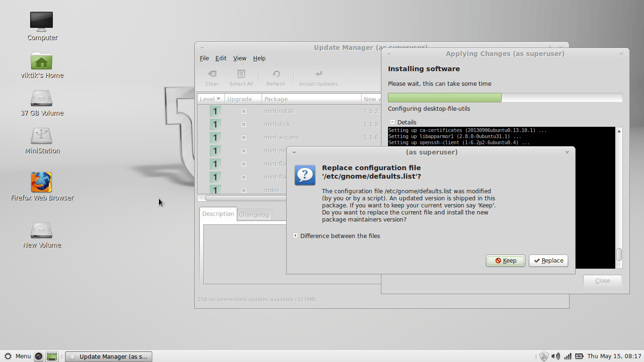The height and width of the screenshot is (362, 644).
Task: Collapse the Details section
Action: coord(392,122)
